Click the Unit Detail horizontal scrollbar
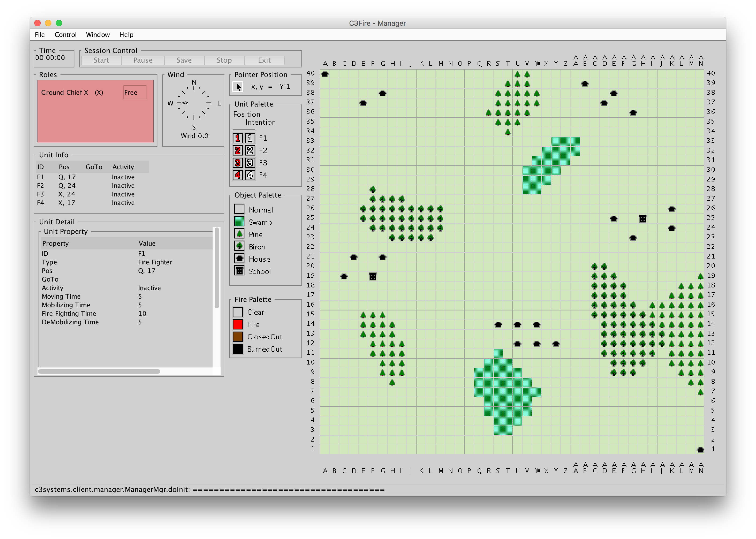Image resolution: width=756 pixels, height=539 pixels. [99, 371]
